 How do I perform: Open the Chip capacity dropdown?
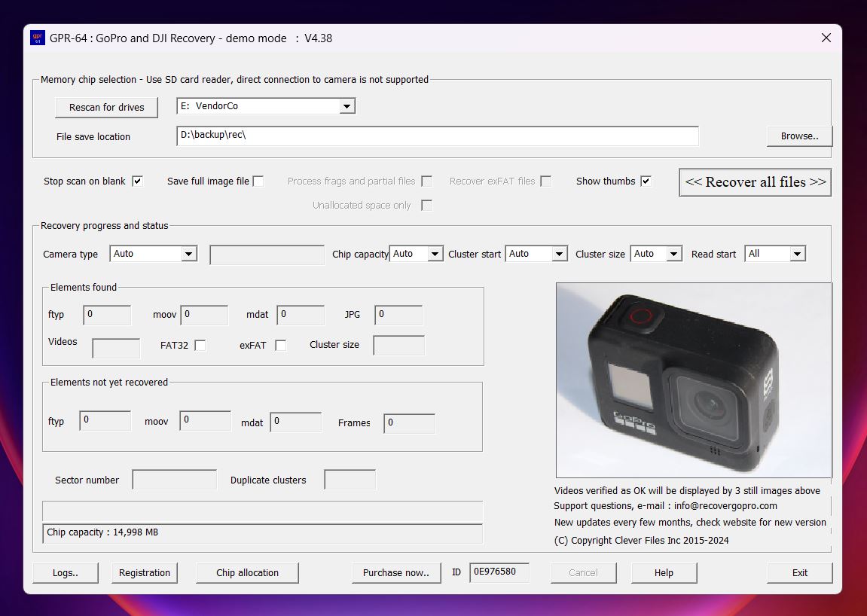(435, 254)
